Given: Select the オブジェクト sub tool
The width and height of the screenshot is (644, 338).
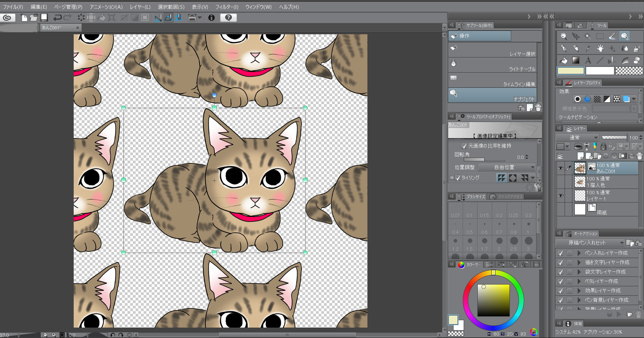Looking at the screenshot, I should coord(493,95).
